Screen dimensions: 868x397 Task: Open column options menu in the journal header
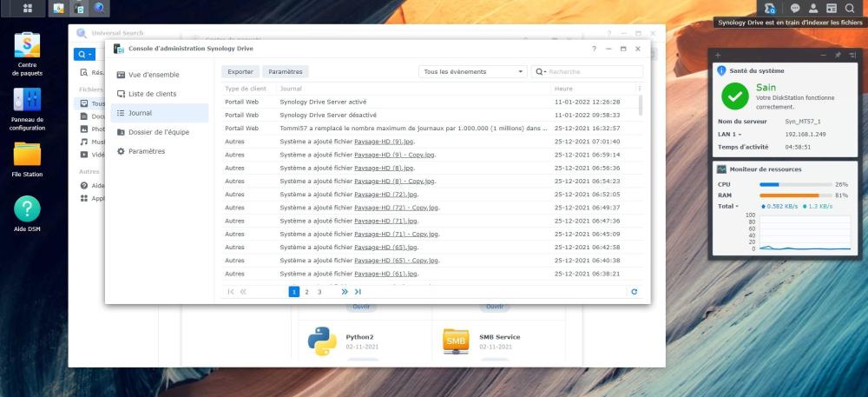tap(640, 89)
